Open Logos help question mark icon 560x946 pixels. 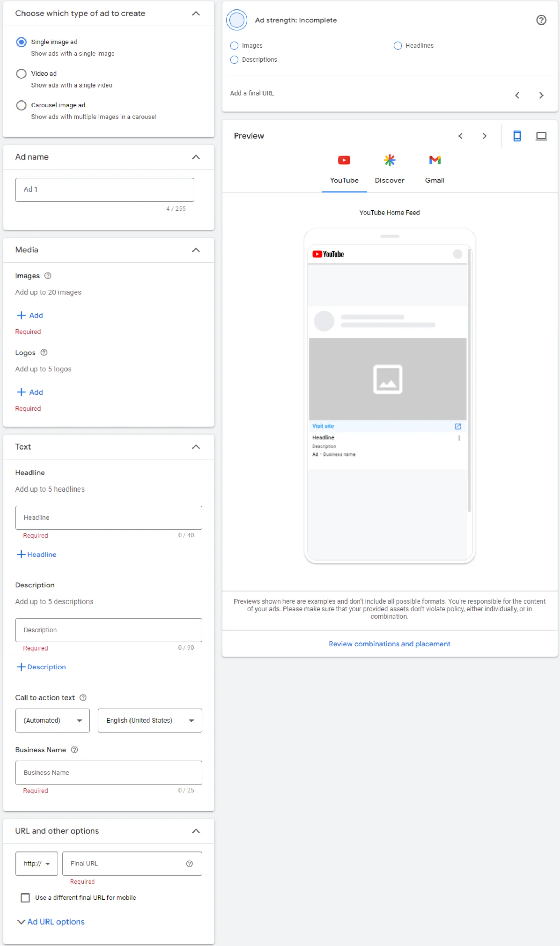click(44, 353)
